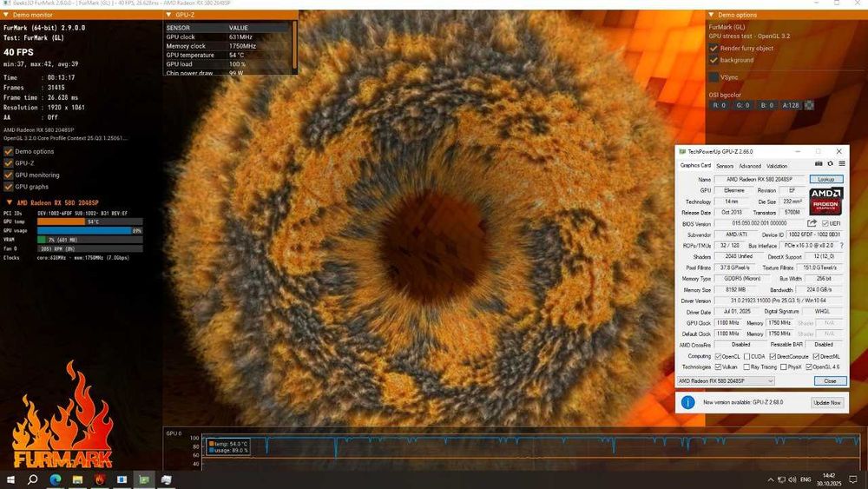
Task: Collapse the Demo options panel
Action: coord(712,15)
